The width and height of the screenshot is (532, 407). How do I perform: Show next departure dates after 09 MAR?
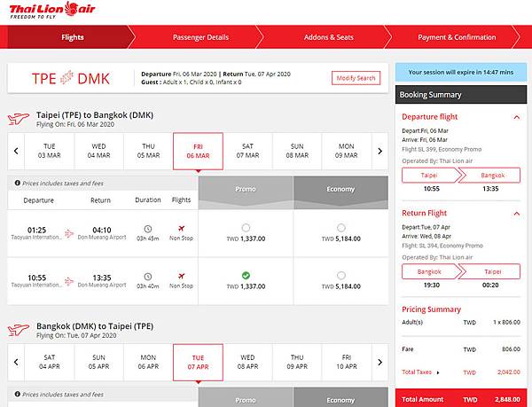coord(380,151)
